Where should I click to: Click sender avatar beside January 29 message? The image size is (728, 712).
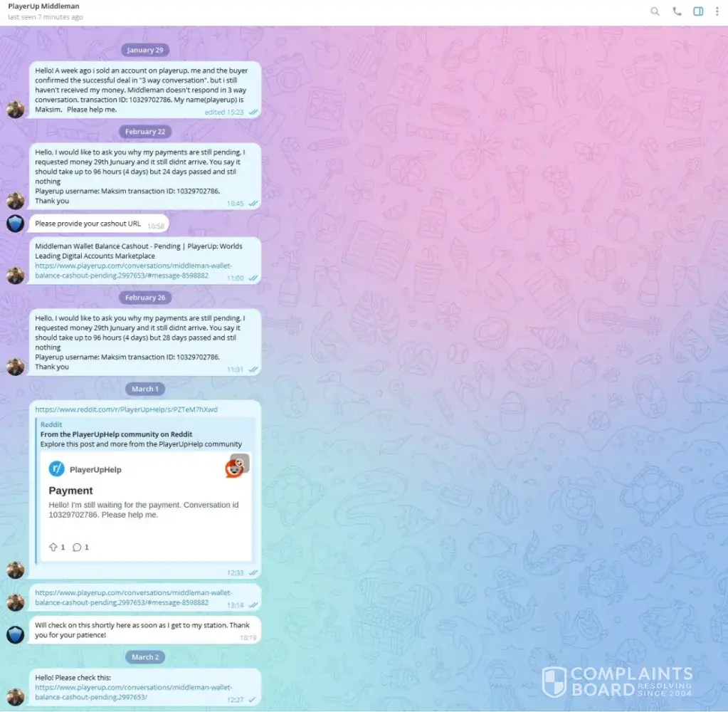(x=16, y=110)
